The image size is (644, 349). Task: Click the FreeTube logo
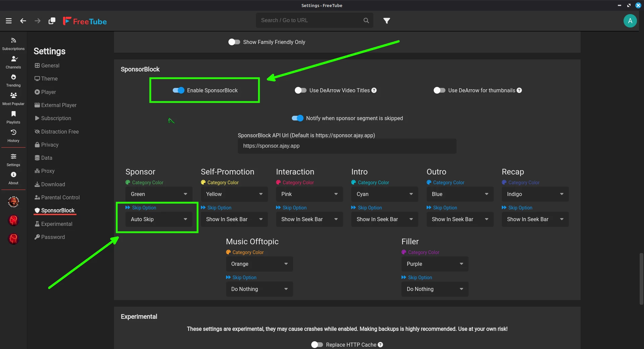(85, 21)
